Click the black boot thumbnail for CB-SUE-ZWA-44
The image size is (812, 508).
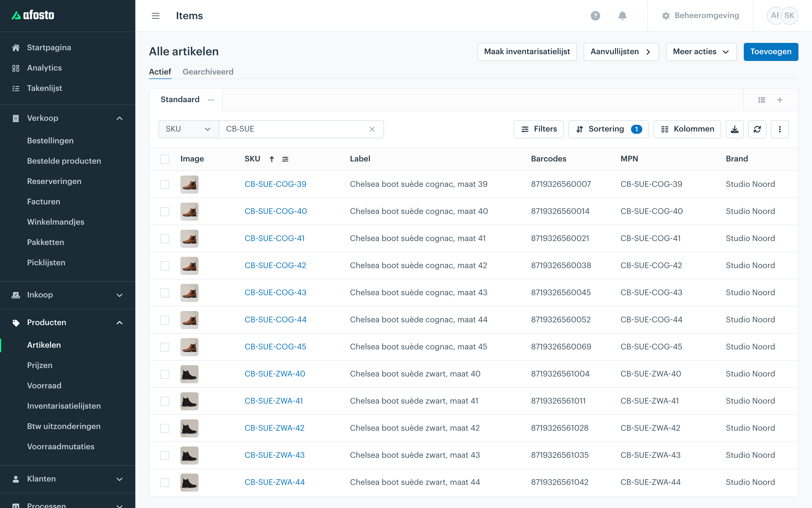pyautogui.click(x=189, y=483)
